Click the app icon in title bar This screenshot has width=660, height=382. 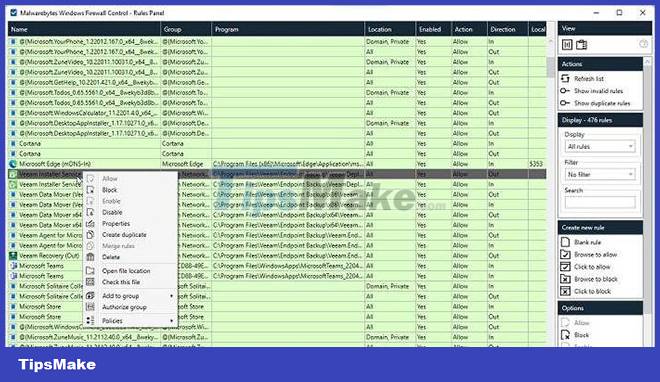[13, 13]
